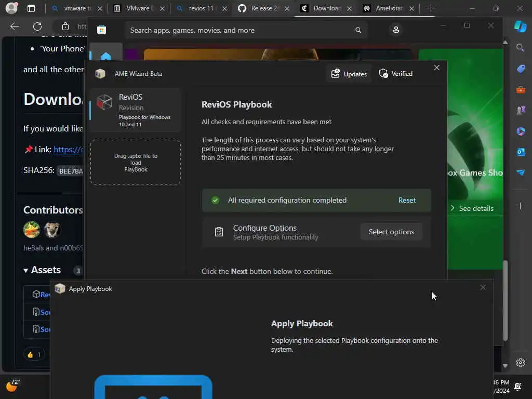Click the assets count badge 3

pos(78,271)
